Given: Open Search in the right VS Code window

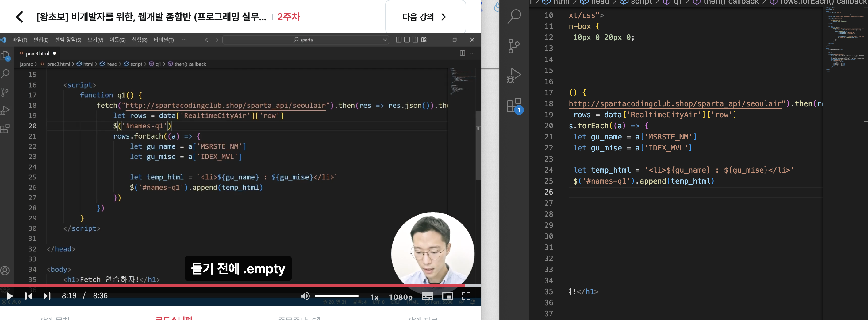Looking at the screenshot, I should point(514,16).
